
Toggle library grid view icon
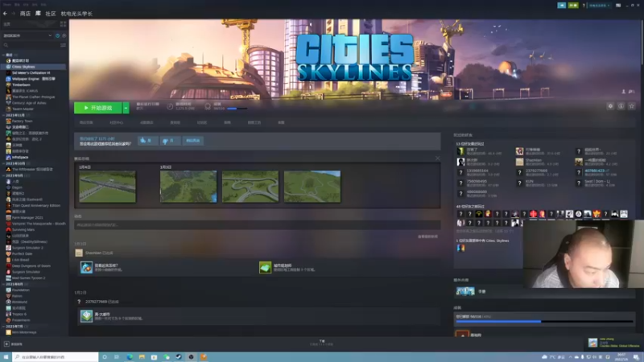click(63, 24)
